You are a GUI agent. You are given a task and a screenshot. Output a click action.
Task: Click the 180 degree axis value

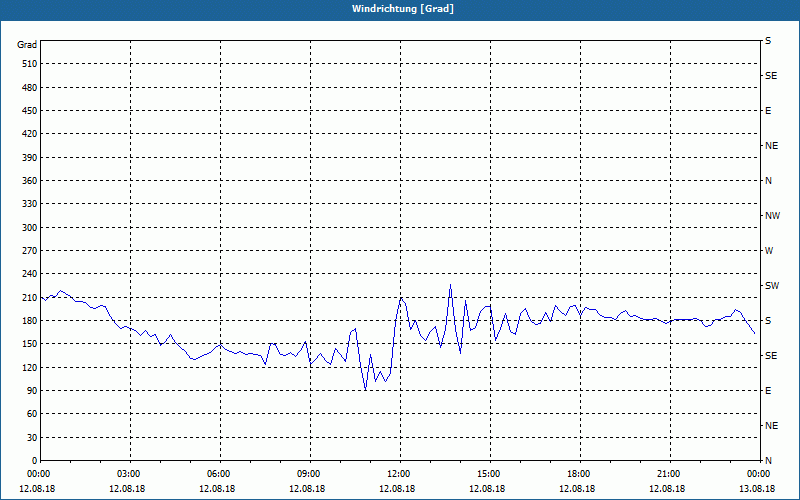tap(30, 321)
